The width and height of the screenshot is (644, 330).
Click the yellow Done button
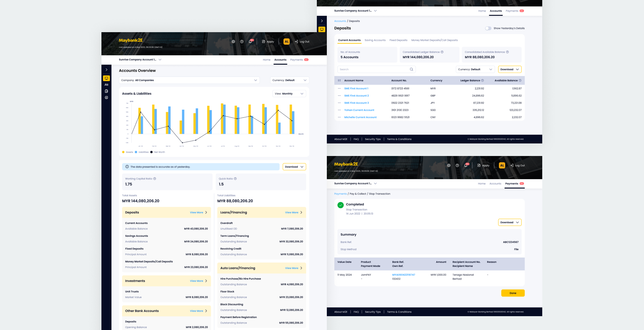[513, 293]
